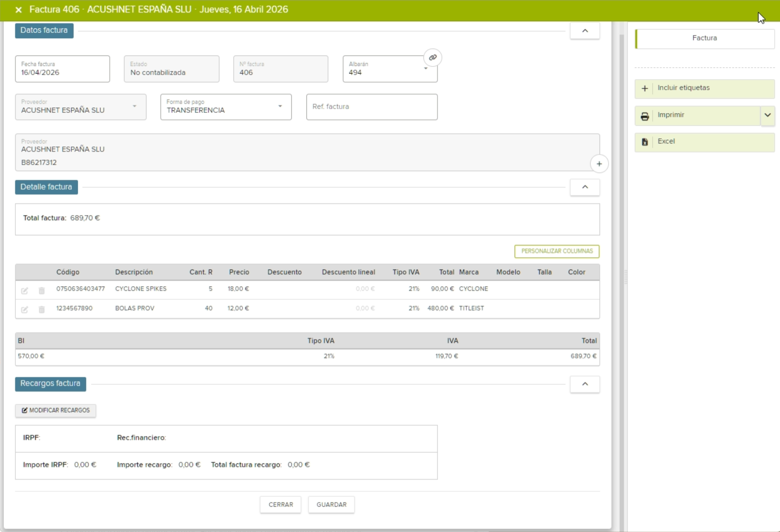Edit the CYCLONE SPIKES line with the pencil icon
Viewport: 780px width, 532px height.
pos(24,290)
